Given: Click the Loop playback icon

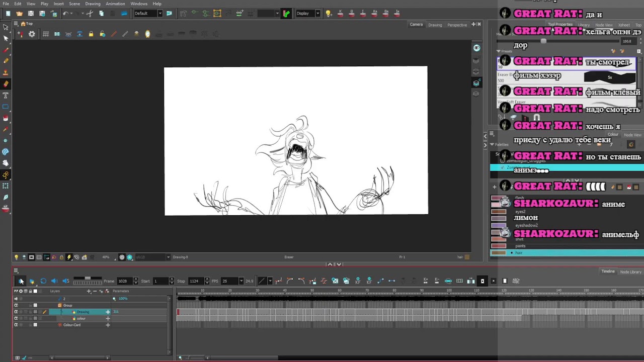Looking at the screenshot, I should tap(43, 281).
